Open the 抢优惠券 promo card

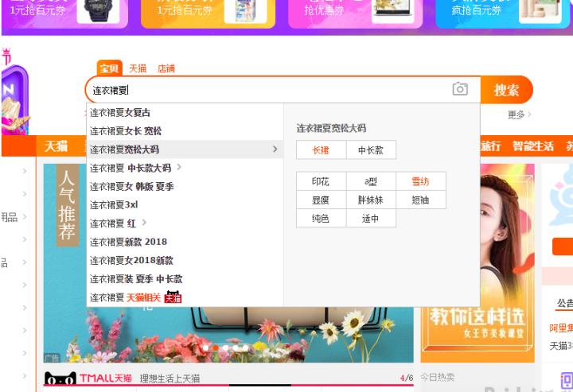pos(355,13)
